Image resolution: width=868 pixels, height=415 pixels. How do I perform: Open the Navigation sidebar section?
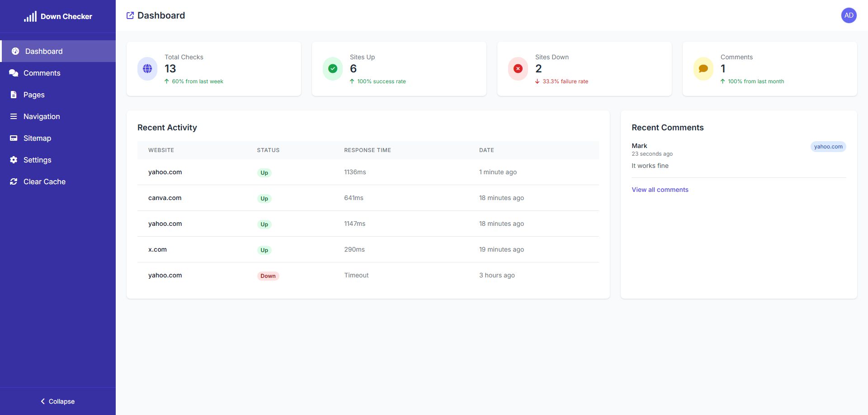[x=42, y=116]
